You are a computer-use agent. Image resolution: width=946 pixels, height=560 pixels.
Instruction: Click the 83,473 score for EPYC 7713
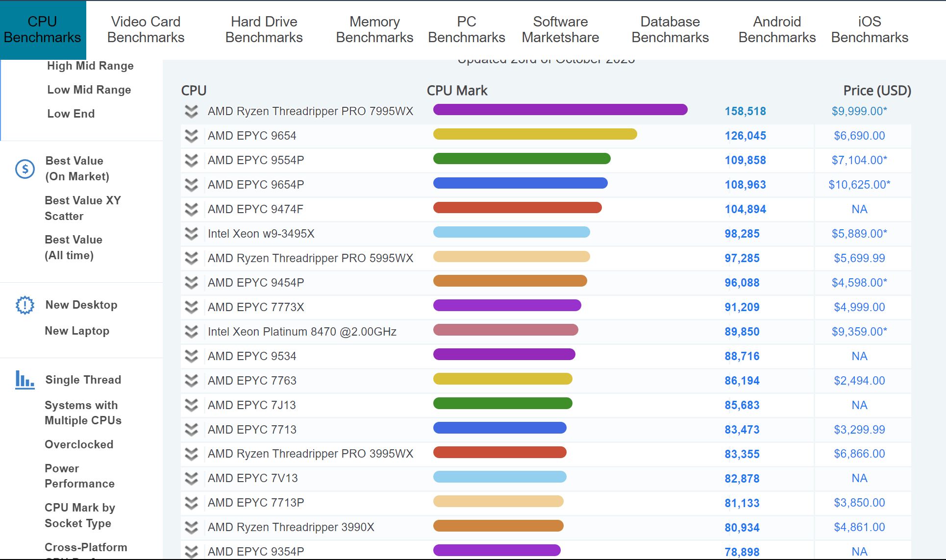pos(742,430)
